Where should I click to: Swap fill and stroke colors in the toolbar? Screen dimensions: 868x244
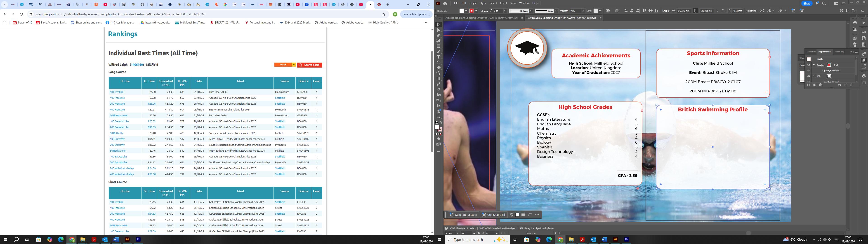click(441, 123)
